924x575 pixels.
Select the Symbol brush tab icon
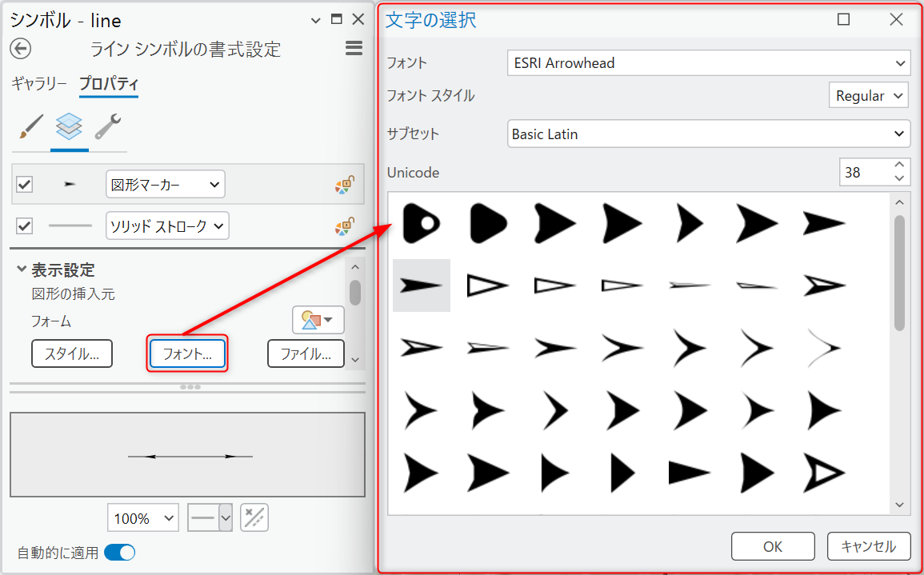(30, 126)
